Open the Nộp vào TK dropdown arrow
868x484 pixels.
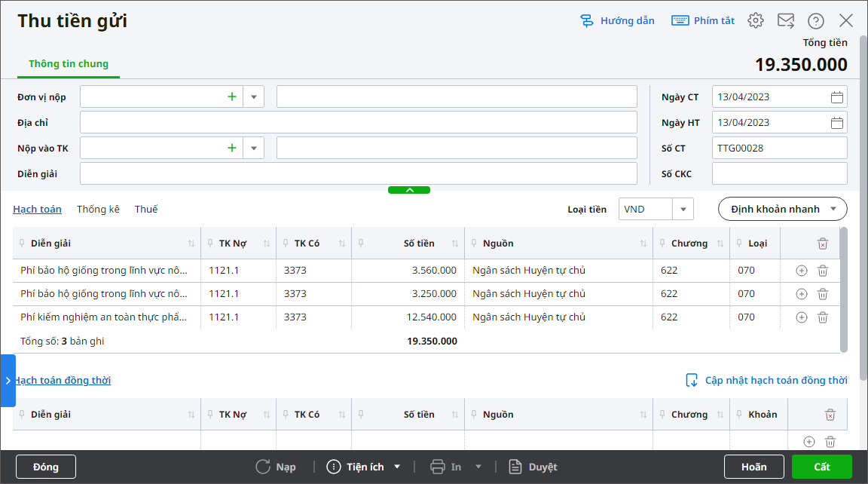pyautogui.click(x=253, y=149)
